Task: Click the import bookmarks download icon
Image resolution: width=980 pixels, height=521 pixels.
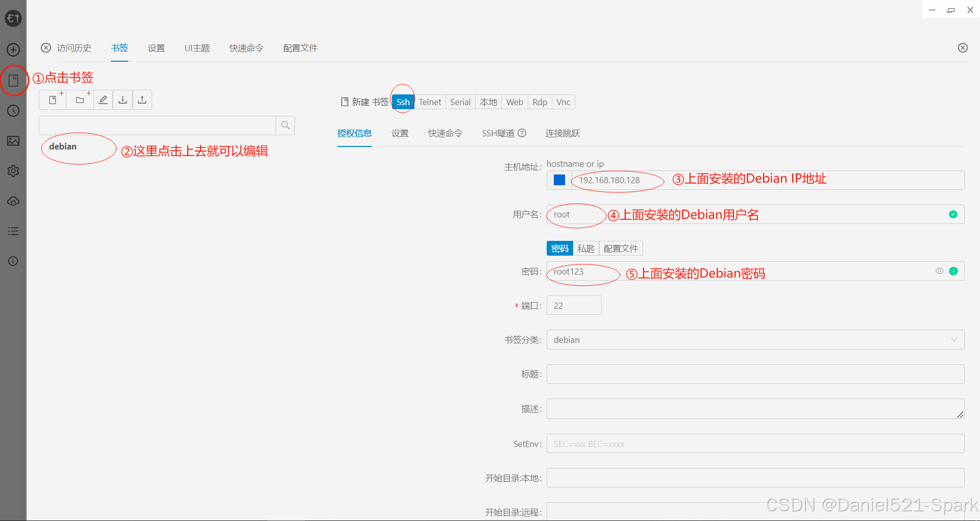Action: point(122,100)
